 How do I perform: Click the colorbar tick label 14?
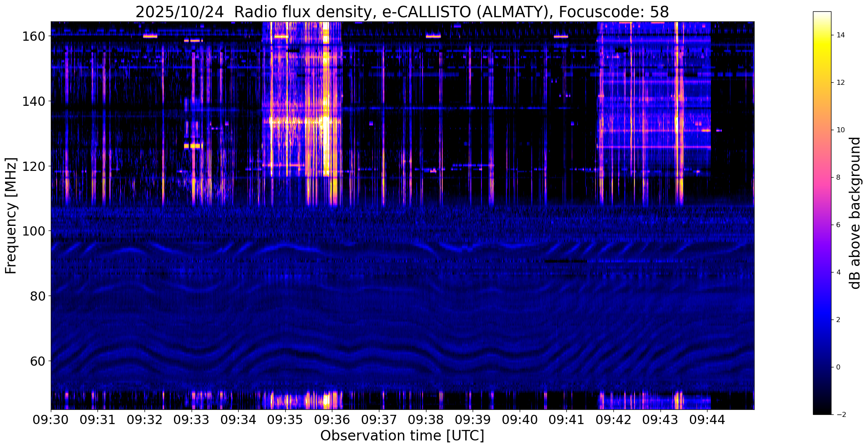point(841,35)
